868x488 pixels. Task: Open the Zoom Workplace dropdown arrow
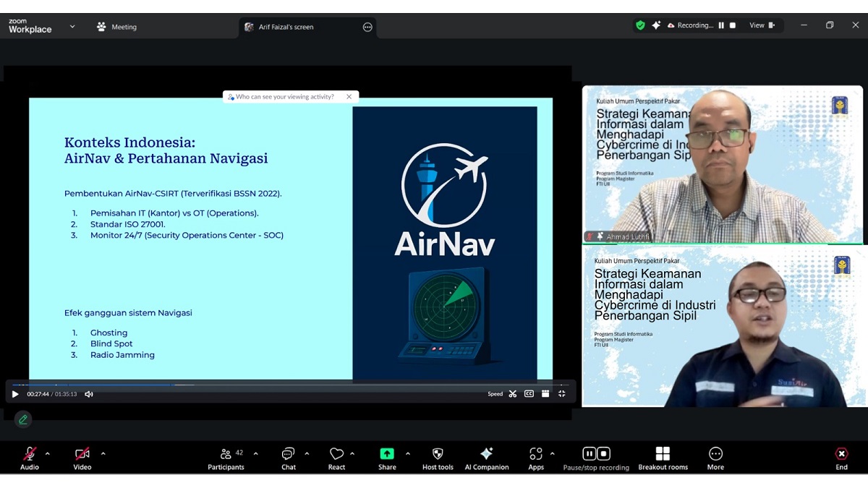point(72,27)
